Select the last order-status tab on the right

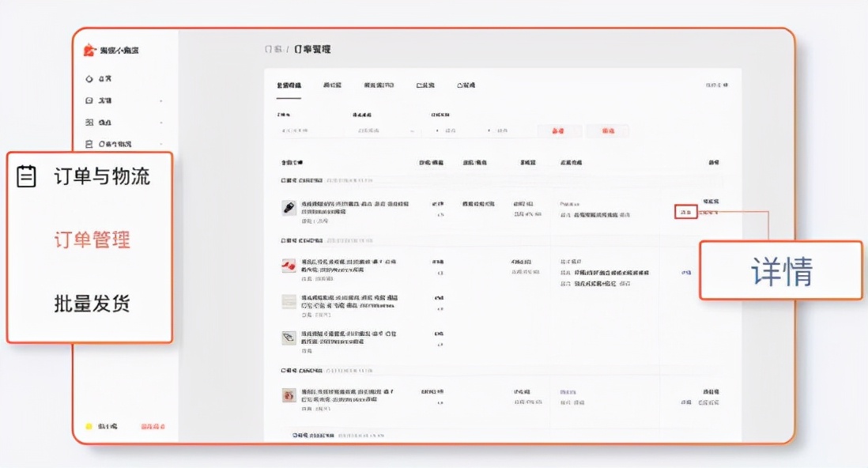(467, 85)
